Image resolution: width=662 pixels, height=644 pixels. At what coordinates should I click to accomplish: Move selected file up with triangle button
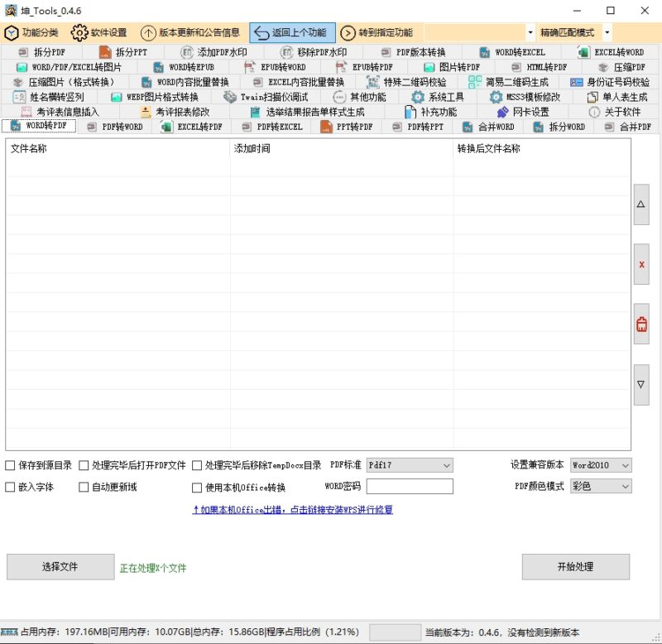pos(640,204)
